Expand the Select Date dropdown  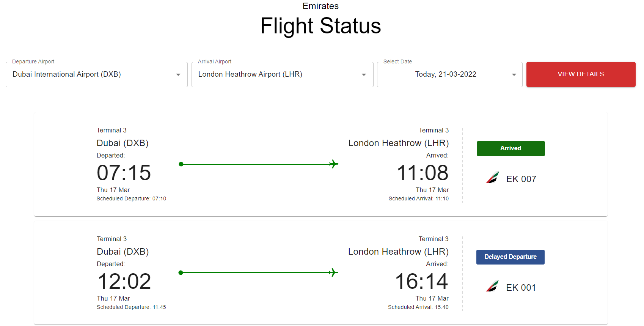(514, 74)
